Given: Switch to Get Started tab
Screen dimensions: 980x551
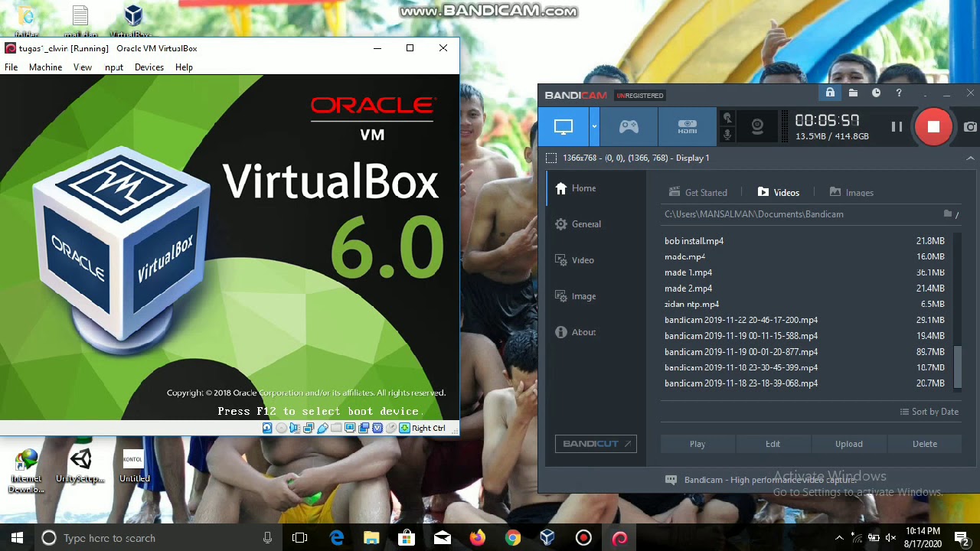Looking at the screenshot, I should pyautogui.click(x=697, y=193).
